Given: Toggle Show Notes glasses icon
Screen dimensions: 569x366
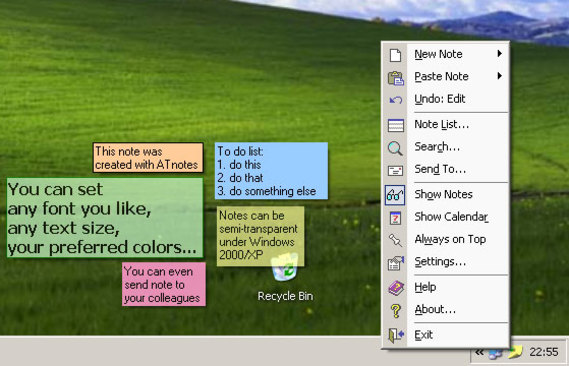Looking at the screenshot, I should [x=395, y=195].
